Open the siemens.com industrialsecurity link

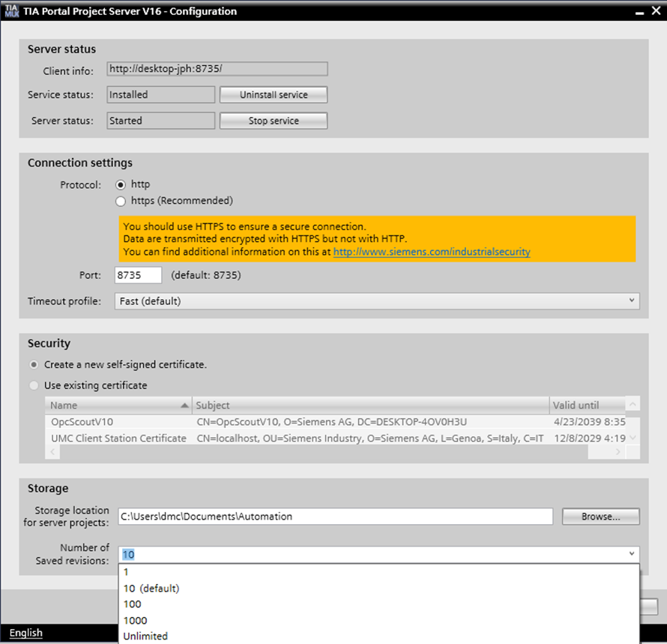click(431, 252)
